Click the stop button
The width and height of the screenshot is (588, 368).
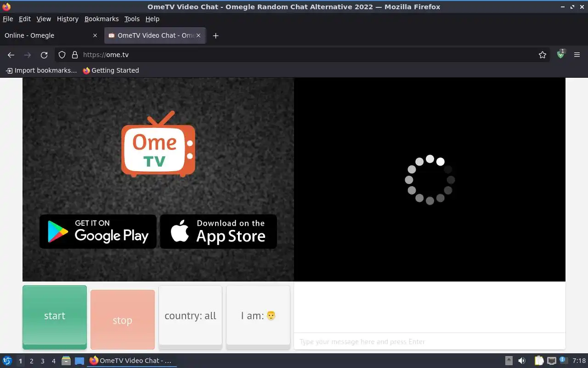pos(123,320)
